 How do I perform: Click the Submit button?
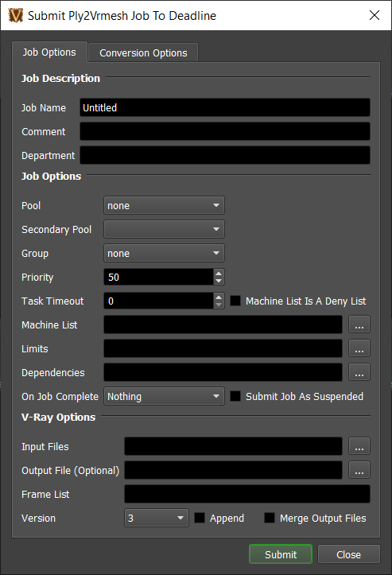[281, 554]
